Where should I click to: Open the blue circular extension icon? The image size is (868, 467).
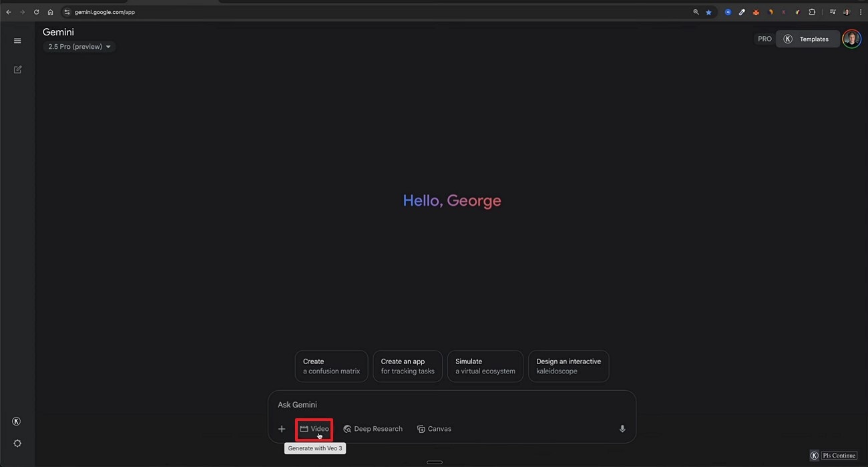[x=728, y=12]
